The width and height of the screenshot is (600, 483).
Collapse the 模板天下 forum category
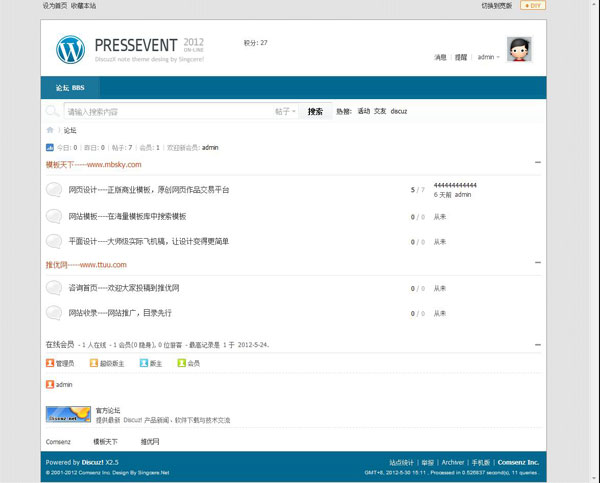coord(538,163)
